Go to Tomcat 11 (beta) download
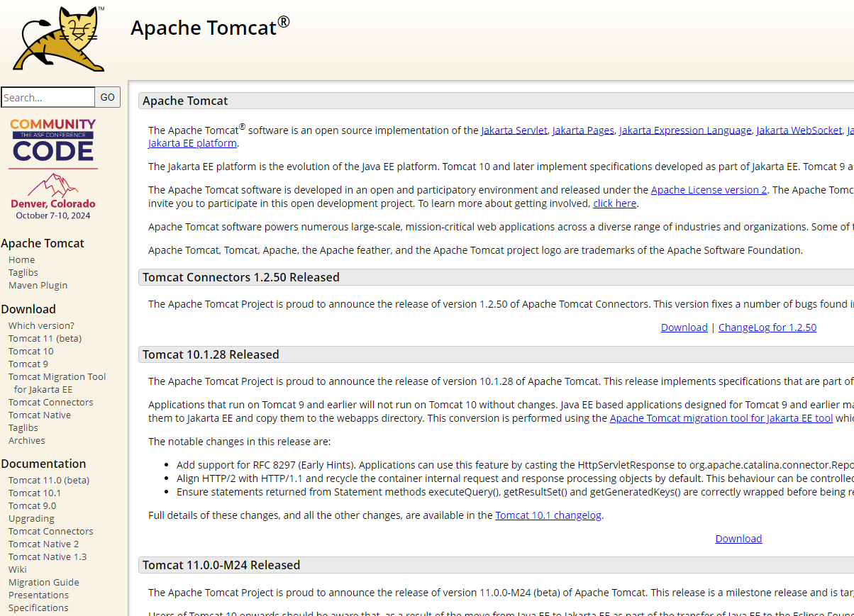 click(45, 338)
